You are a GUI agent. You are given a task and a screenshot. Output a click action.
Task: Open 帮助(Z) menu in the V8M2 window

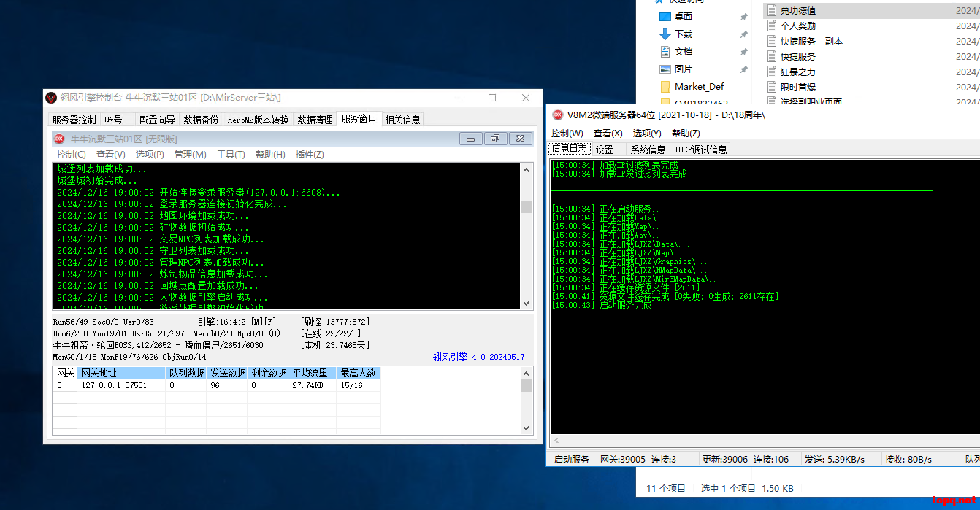pyautogui.click(x=686, y=134)
